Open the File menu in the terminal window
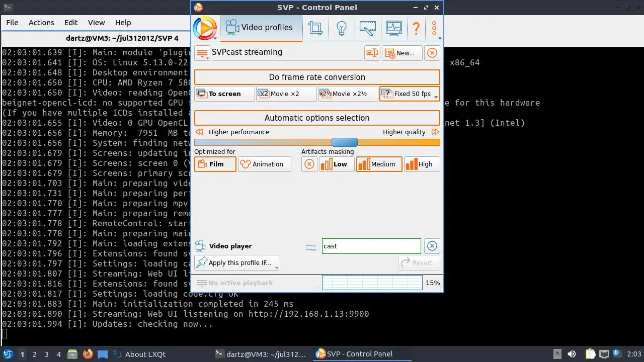644x362 pixels. point(12,23)
